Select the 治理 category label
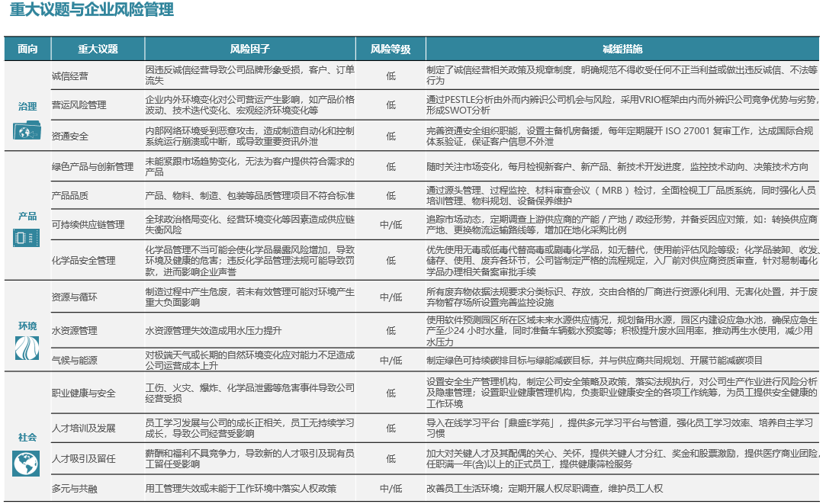826x504 pixels. click(x=27, y=107)
